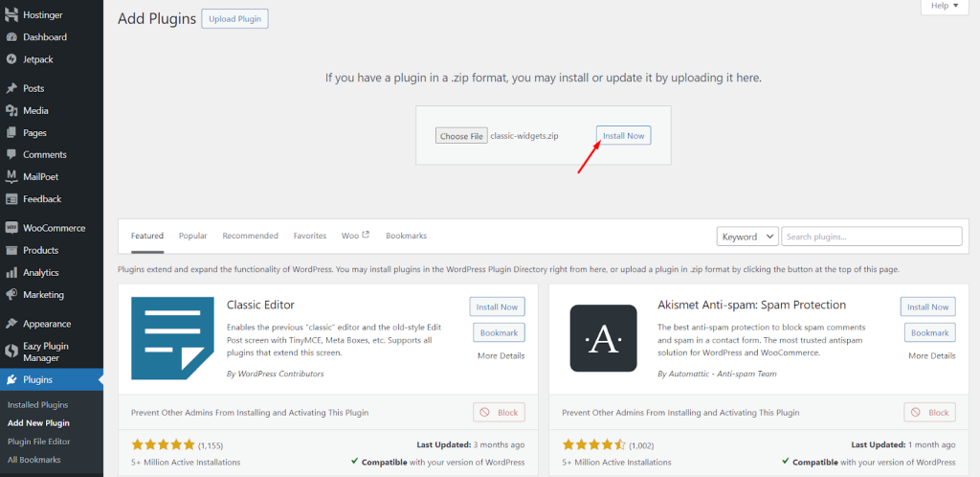Click the Feedback form icon
This screenshot has width=980, height=477.
pos(11,199)
